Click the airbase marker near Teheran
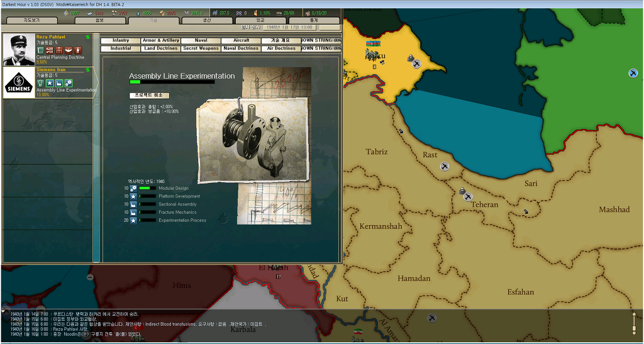 [468, 197]
